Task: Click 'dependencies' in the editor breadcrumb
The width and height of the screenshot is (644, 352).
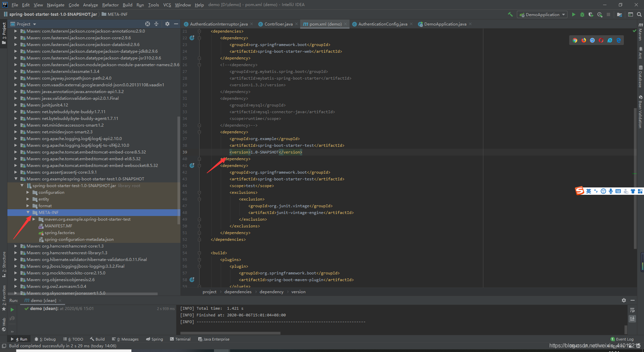Action: (238, 292)
